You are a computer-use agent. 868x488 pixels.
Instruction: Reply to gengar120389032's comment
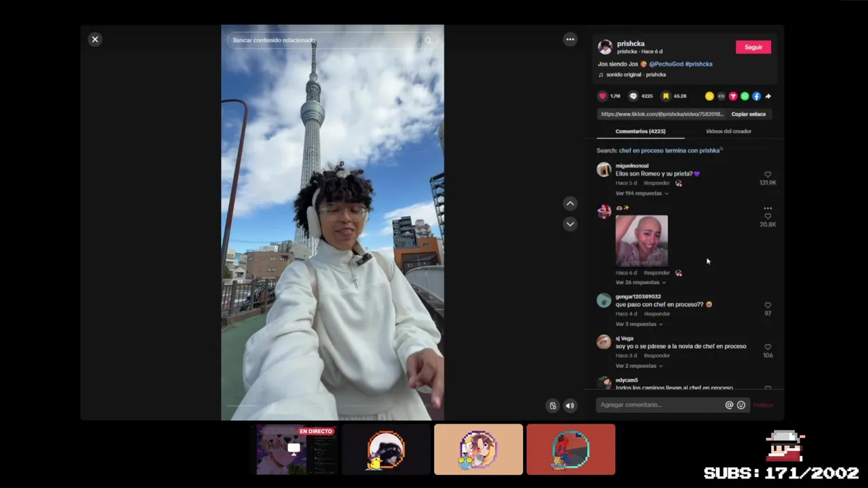click(x=656, y=314)
